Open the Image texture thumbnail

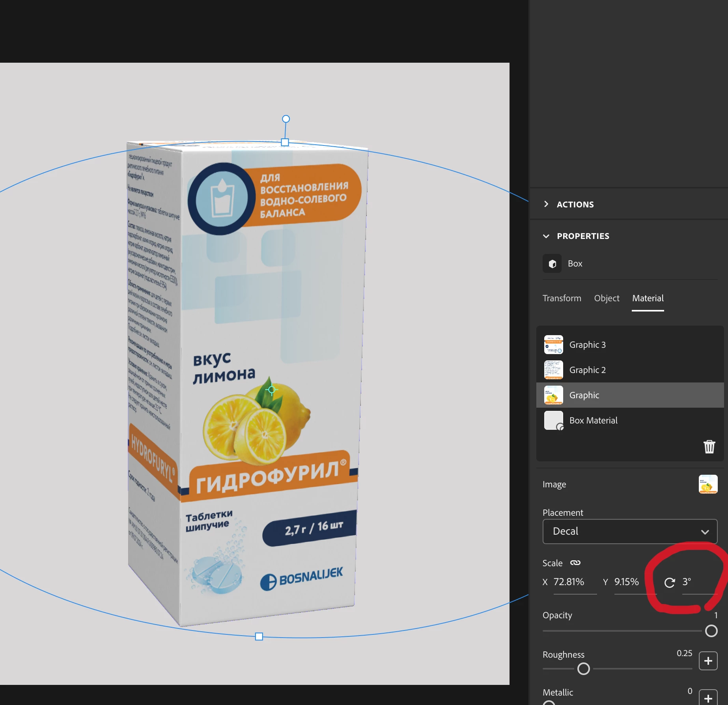click(708, 484)
